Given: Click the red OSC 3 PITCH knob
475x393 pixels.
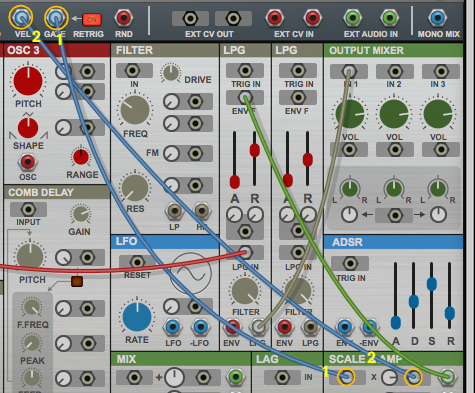Looking at the screenshot, I should click(x=28, y=81).
